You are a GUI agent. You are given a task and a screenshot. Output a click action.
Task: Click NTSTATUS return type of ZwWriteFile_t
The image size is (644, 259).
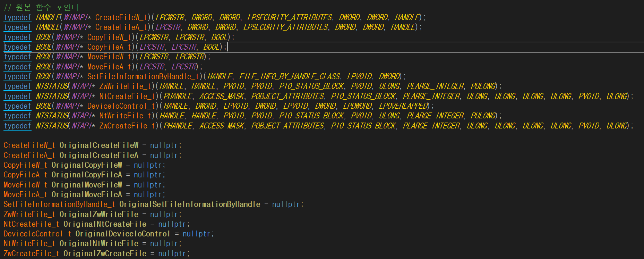(52, 86)
